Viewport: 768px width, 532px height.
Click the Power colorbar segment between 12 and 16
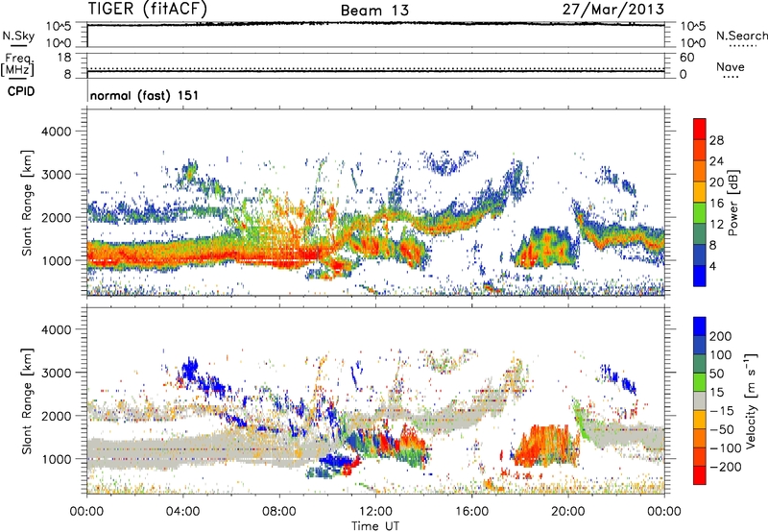[700, 213]
